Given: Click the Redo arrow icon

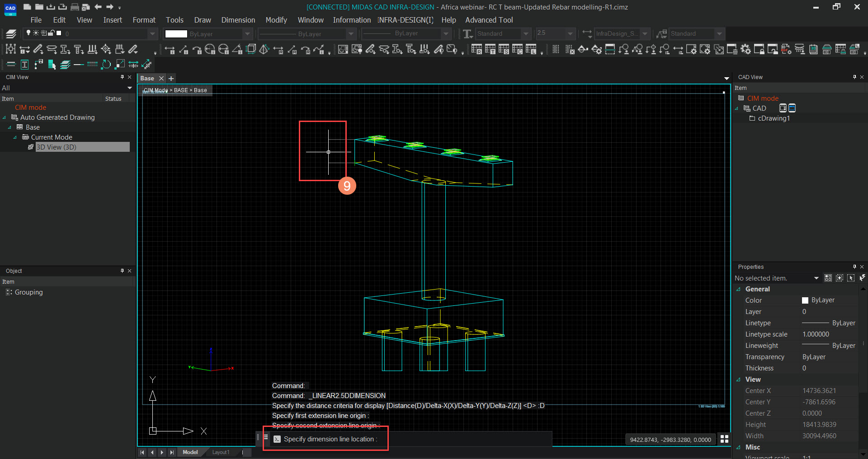Looking at the screenshot, I should click(x=110, y=7).
